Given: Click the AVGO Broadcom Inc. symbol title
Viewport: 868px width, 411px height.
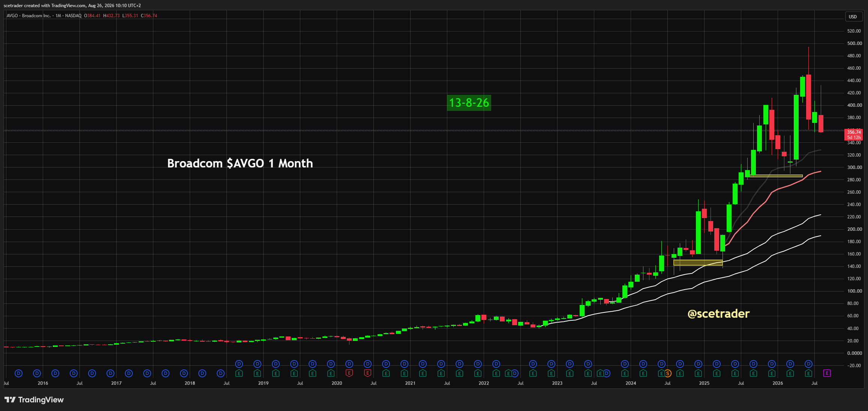Looking at the screenshot, I should tap(28, 16).
